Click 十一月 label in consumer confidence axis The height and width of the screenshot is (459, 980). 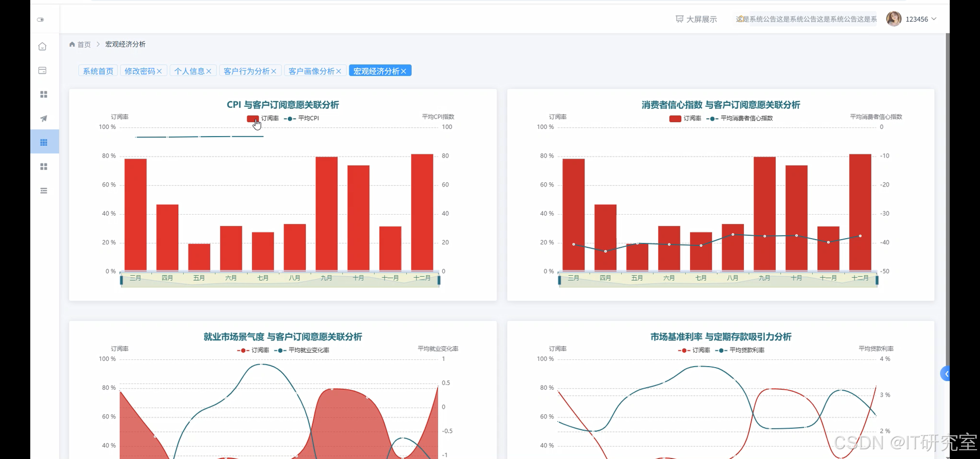[828, 278]
